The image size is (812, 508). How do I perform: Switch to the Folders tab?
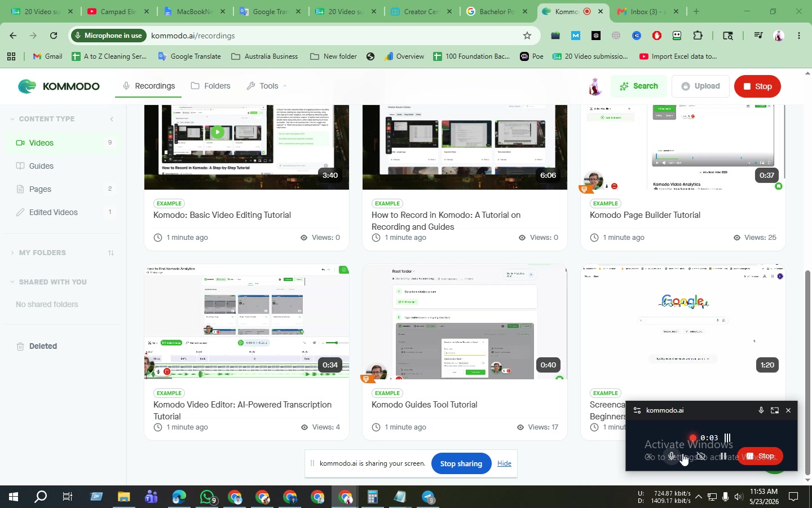click(210, 86)
